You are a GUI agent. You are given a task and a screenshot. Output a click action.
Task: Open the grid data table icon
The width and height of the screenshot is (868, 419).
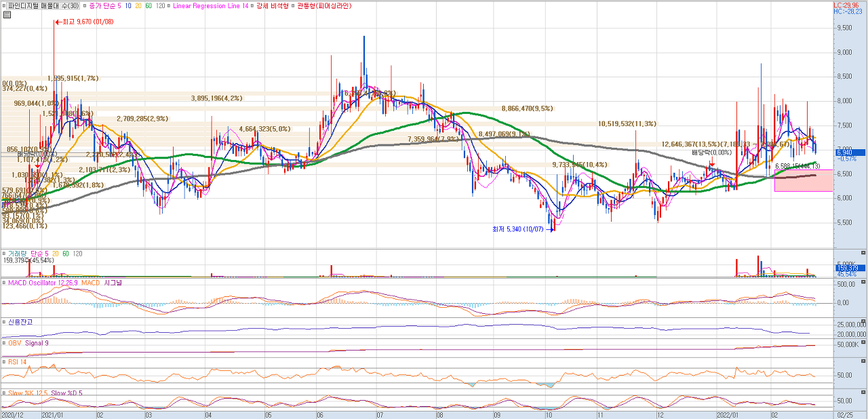7,14
